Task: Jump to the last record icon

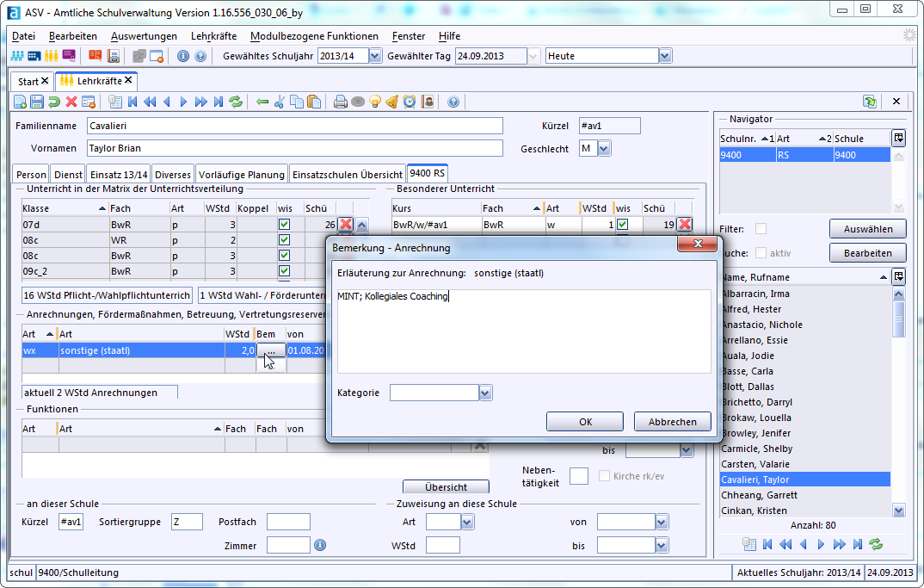Action: (218, 102)
